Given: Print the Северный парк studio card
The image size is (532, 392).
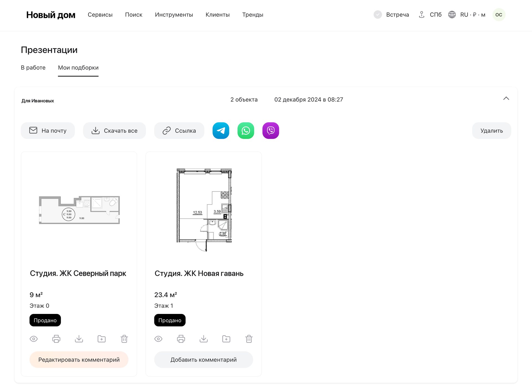Looking at the screenshot, I should (56, 339).
